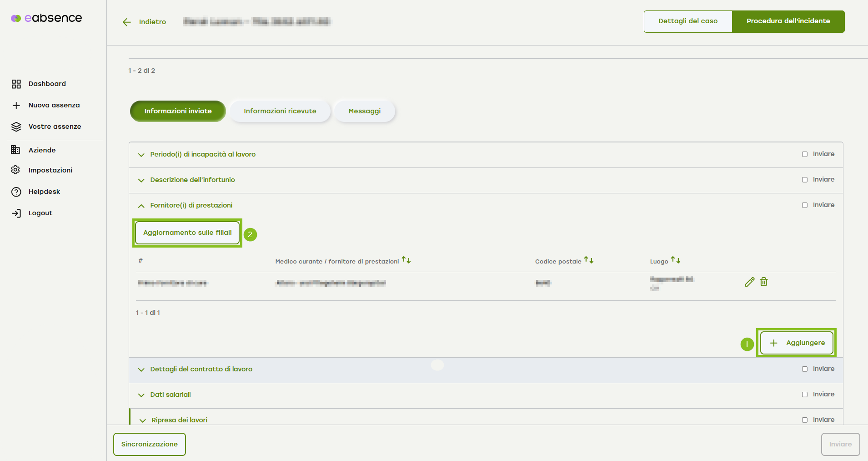Viewport: 868px width, 461px height.
Task: Click the Indietro back arrow
Action: (127, 22)
